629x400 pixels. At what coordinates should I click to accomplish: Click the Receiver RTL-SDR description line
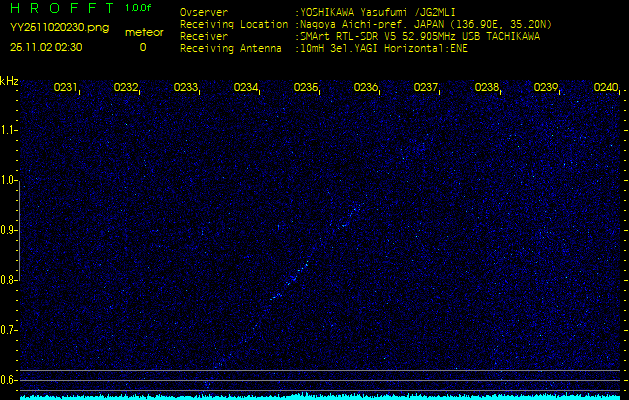(420, 36)
